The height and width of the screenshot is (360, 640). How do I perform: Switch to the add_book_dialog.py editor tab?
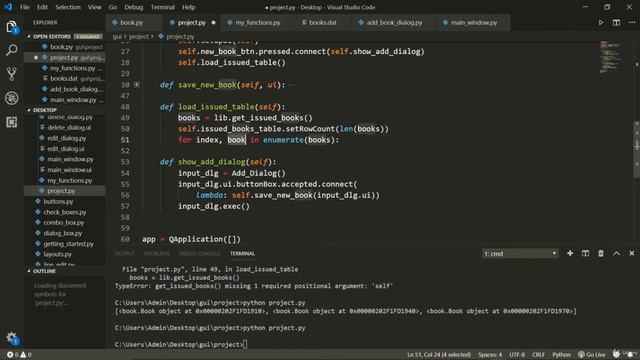pyautogui.click(x=394, y=22)
